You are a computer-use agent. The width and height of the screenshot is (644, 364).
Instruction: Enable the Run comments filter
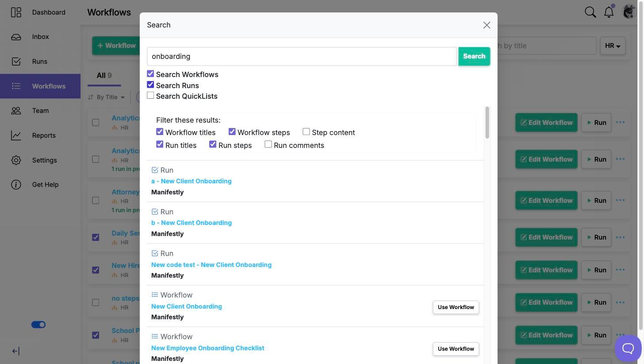[268, 144]
